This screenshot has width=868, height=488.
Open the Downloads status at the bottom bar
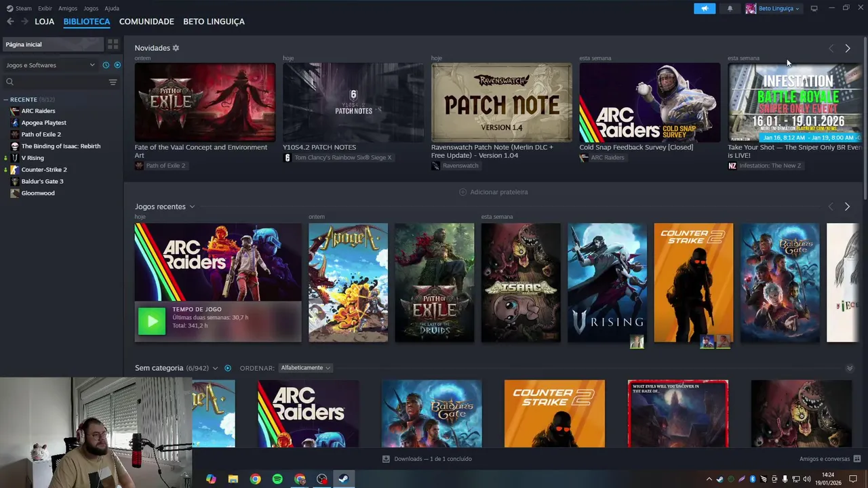[427, 459]
